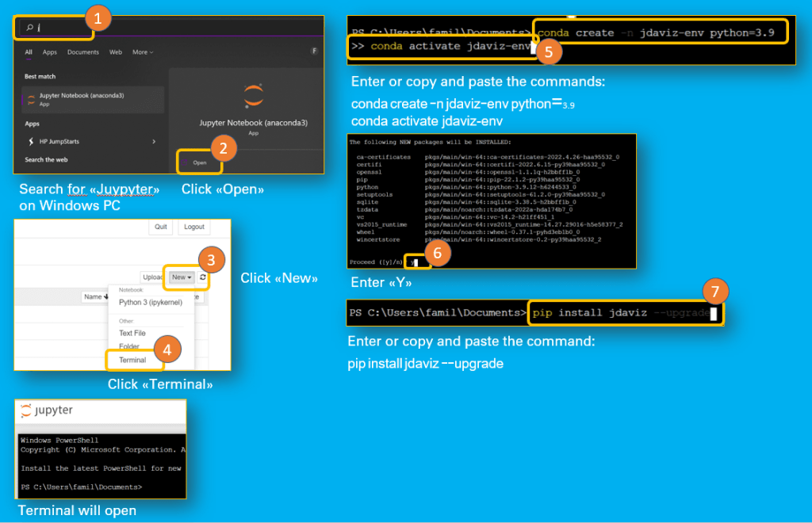The image size is (812, 523).
Task: Click the Open button for Jupyter Notebook
Action: click(x=199, y=162)
